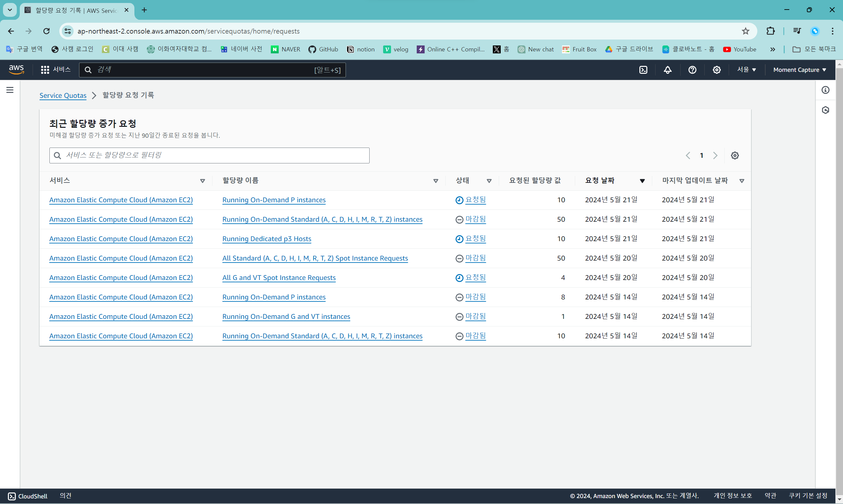The width and height of the screenshot is (843, 504).
Task: Click the info panel icon on right
Action: coord(825,90)
